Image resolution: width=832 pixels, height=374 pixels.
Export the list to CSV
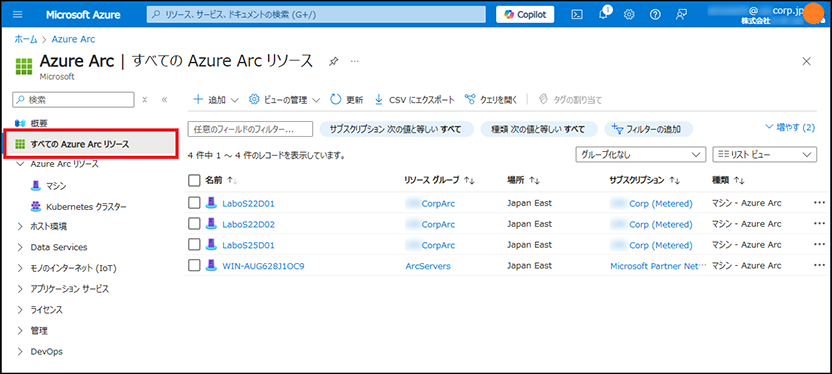tap(414, 99)
